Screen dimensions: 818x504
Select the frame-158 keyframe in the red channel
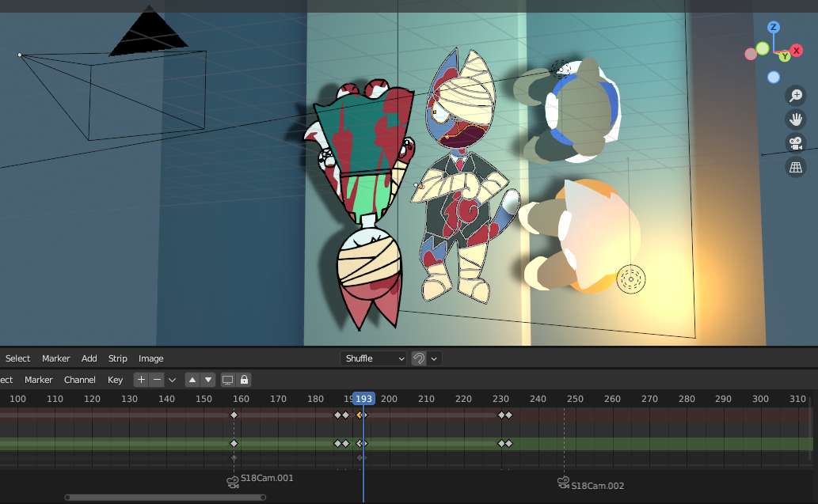pos(234,415)
